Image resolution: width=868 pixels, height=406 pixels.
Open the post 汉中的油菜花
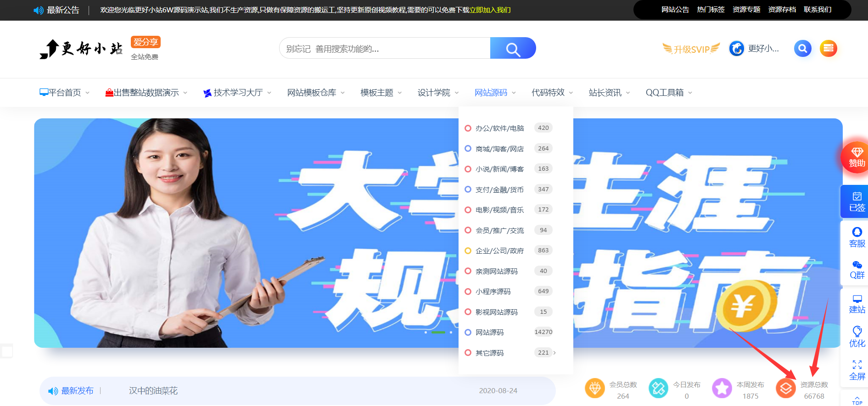pos(153,391)
